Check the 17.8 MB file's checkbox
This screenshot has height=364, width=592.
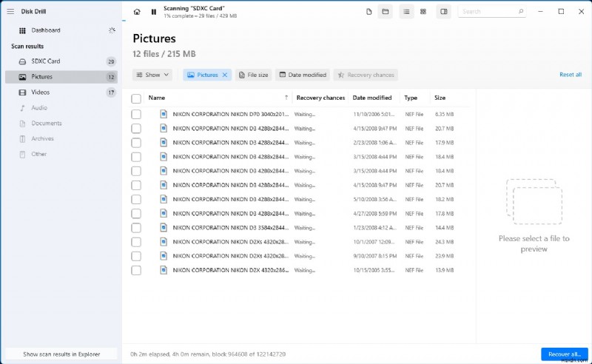point(136,214)
